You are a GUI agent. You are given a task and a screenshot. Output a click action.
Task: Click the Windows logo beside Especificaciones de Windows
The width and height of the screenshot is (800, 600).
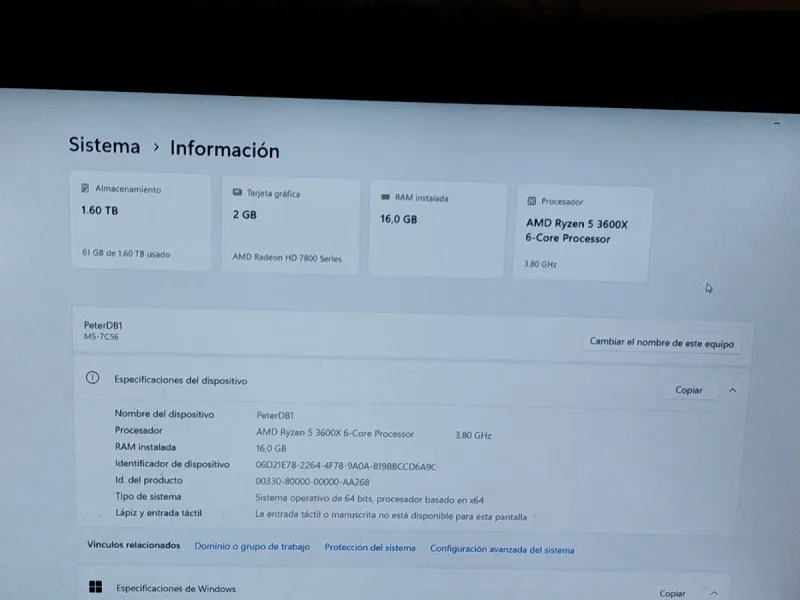(x=95, y=587)
